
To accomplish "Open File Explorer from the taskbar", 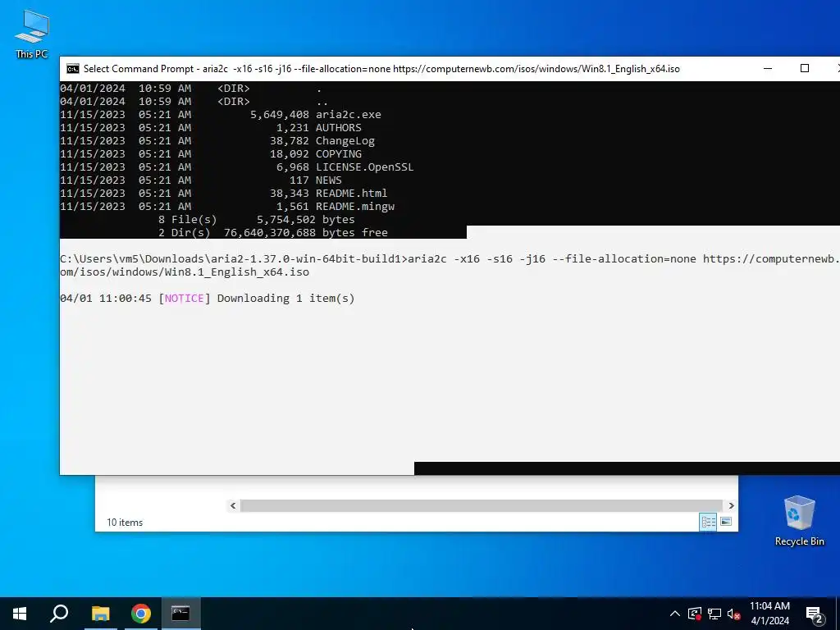I will click(x=100, y=614).
